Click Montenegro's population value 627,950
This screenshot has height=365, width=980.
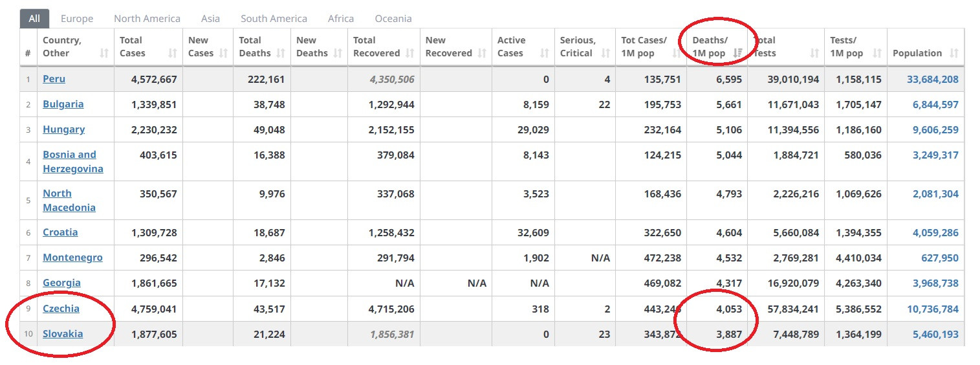(939, 258)
